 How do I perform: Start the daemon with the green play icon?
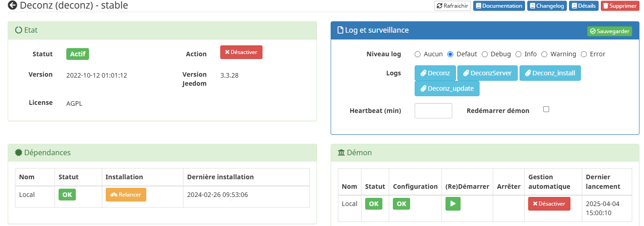453,204
